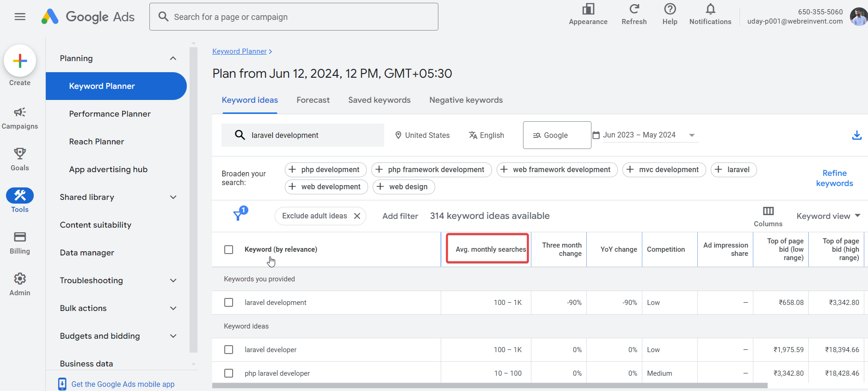Expand Shared library section
Screen dimensions: 868x391
(x=173, y=197)
